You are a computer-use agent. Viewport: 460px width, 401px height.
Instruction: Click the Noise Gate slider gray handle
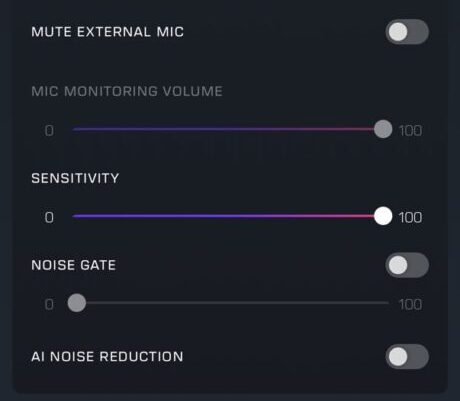(77, 303)
